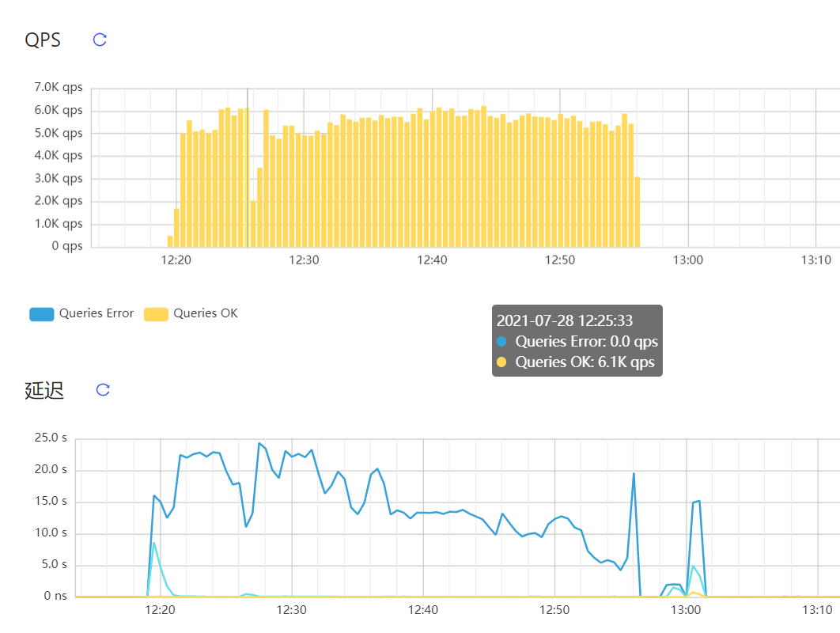Click the 延迟 panel title

[x=44, y=390]
